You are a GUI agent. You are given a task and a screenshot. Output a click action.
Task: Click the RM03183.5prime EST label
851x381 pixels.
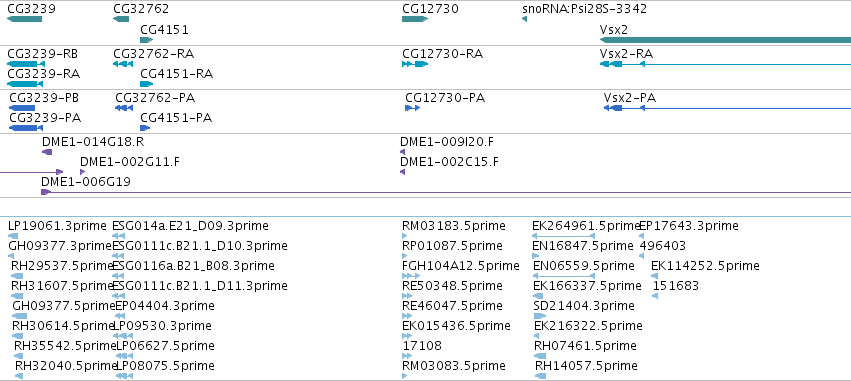coord(454,226)
